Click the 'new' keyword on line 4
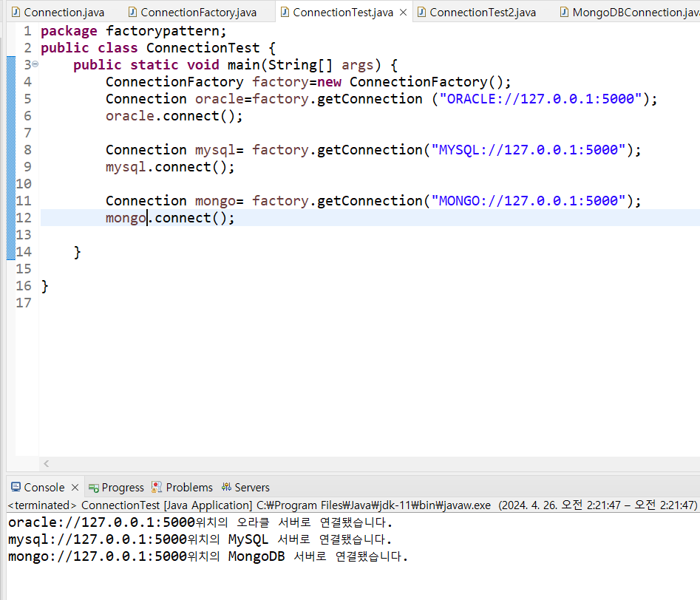The image size is (700, 600). (x=329, y=82)
